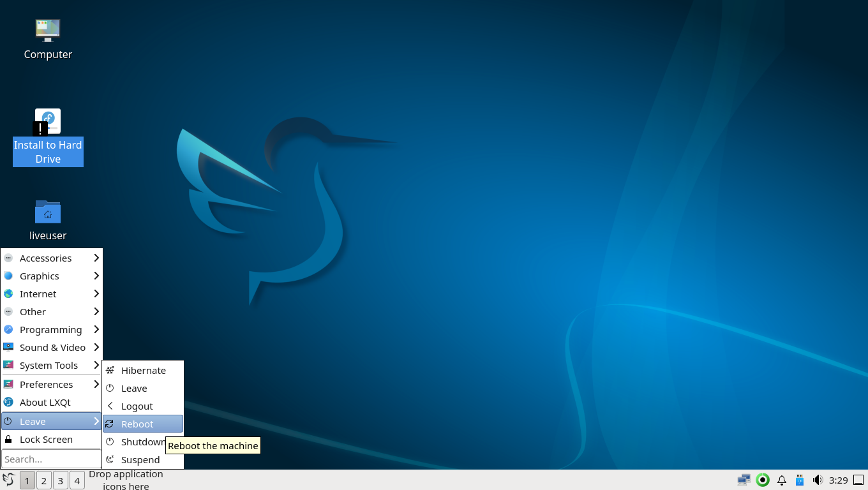Select Reboot from the submenu
This screenshot has width=868, height=490.
tap(143, 424)
